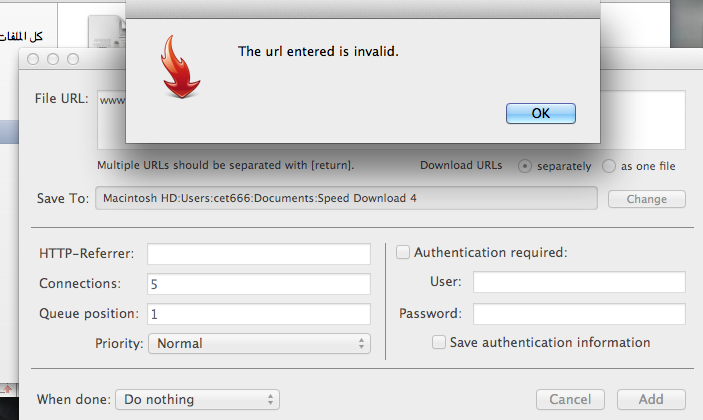
Task: Expand the 'When done' Do nothing dropdown
Action: click(x=197, y=399)
